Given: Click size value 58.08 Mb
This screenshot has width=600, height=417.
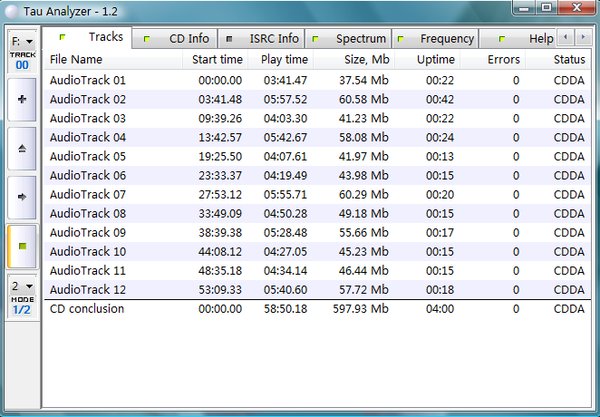Looking at the screenshot, I should tap(364, 137).
